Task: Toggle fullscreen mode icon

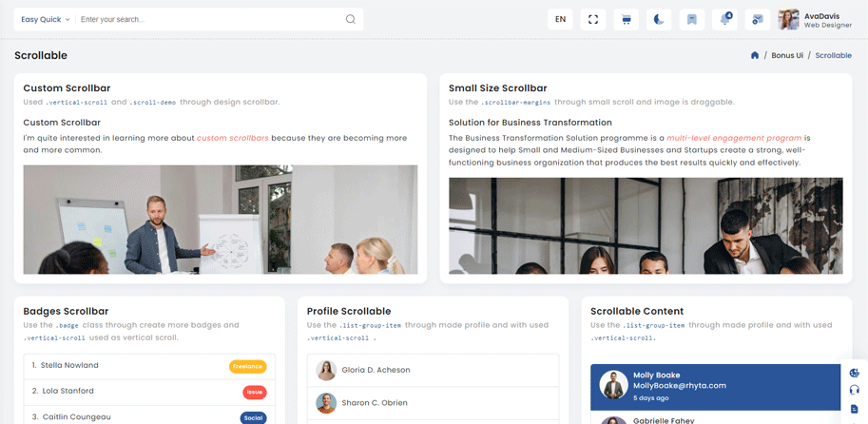Action: tap(593, 19)
